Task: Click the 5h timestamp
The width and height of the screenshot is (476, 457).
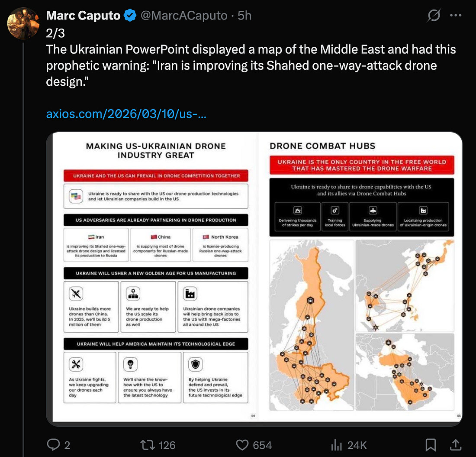Action: pyautogui.click(x=244, y=16)
